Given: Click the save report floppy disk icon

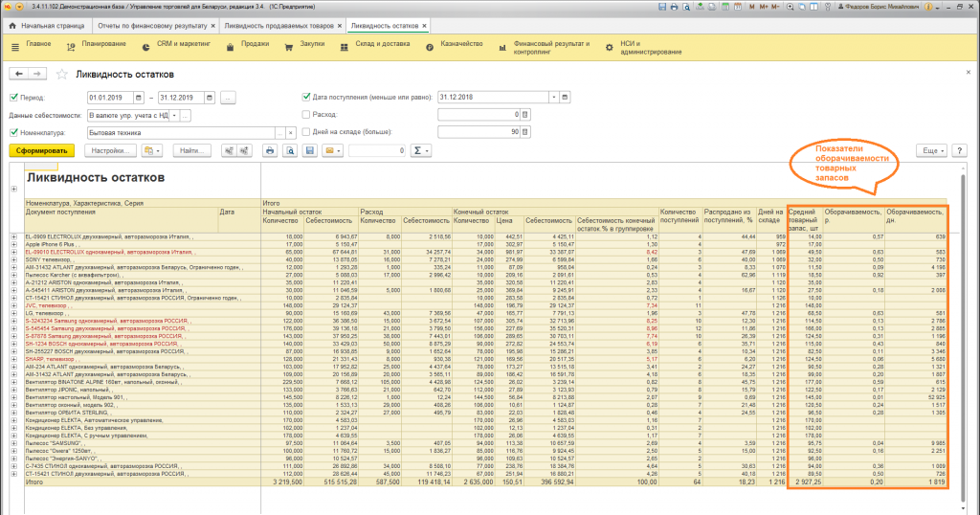Looking at the screenshot, I should (309, 150).
